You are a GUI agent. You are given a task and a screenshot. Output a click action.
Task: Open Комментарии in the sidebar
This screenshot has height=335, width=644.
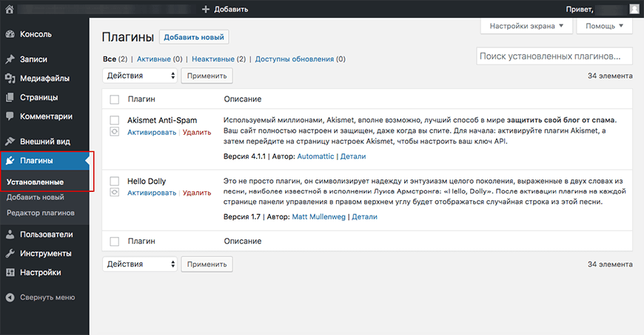46,116
